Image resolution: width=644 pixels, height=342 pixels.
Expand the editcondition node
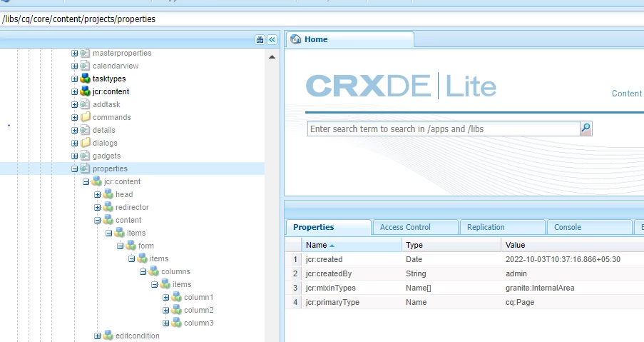tap(97, 336)
